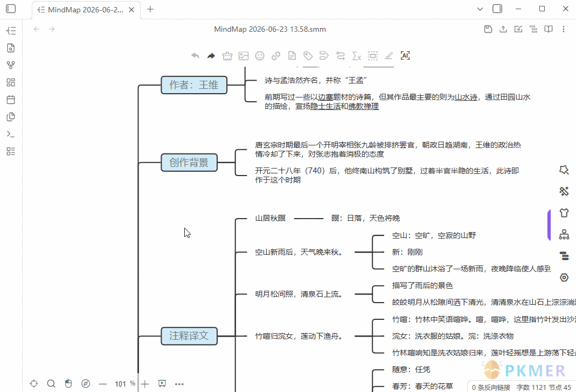Open the list-view icon at ribbon bottom

[11, 151]
